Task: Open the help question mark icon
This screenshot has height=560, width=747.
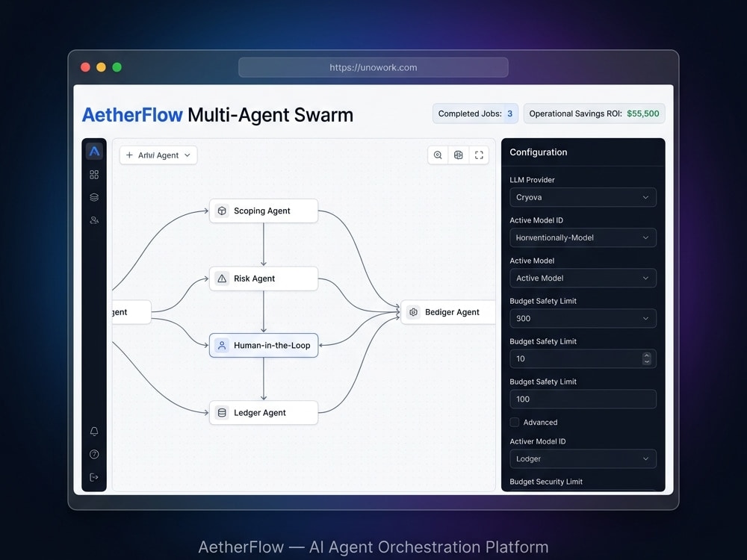Action: click(x=94, y=454)
